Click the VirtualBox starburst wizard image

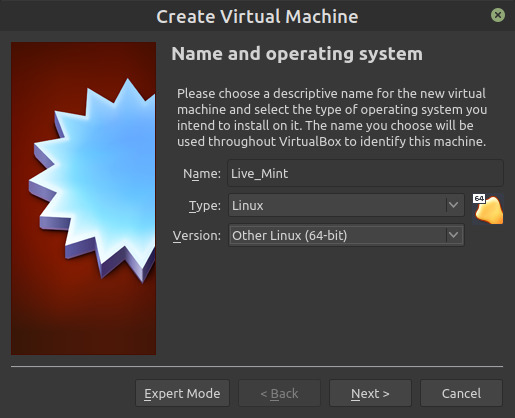(83, 198)
